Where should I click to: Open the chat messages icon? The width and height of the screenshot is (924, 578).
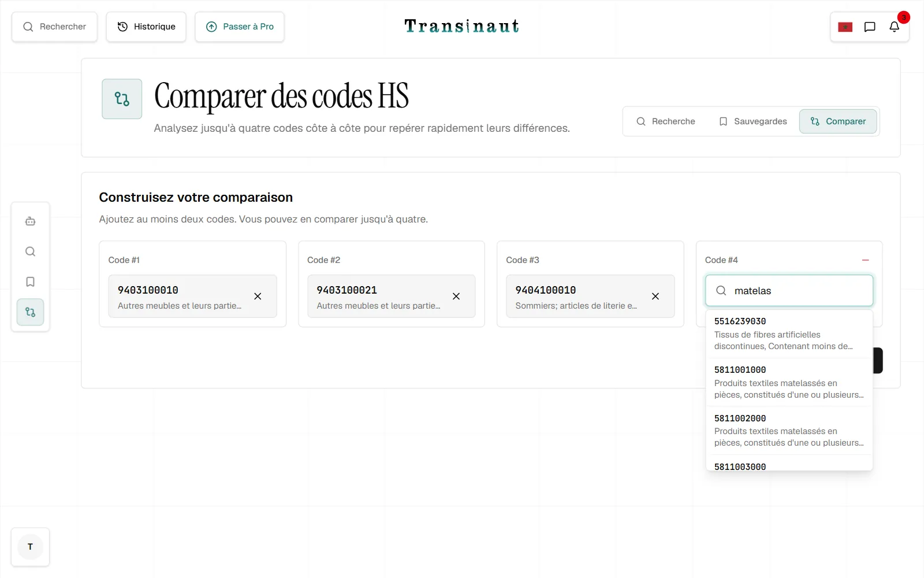pos(870,27)
